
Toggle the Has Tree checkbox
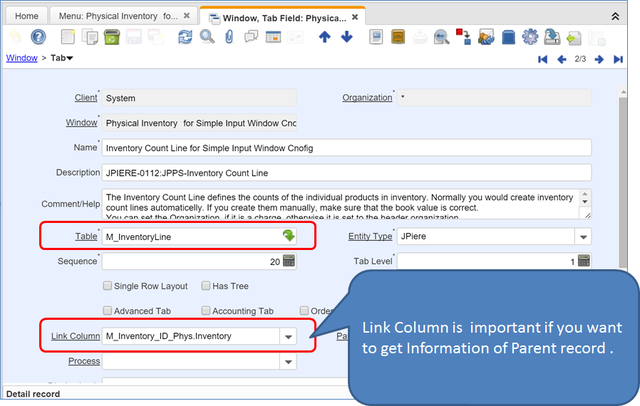204,286
